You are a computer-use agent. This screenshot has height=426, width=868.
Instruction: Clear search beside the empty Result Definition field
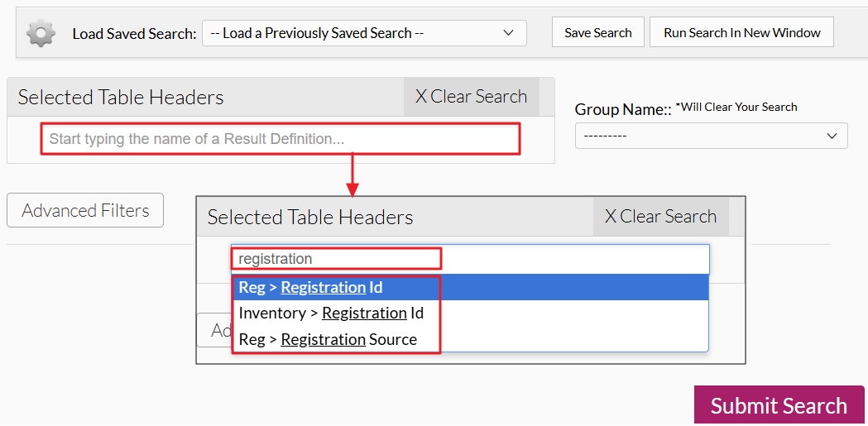(471, 97)
